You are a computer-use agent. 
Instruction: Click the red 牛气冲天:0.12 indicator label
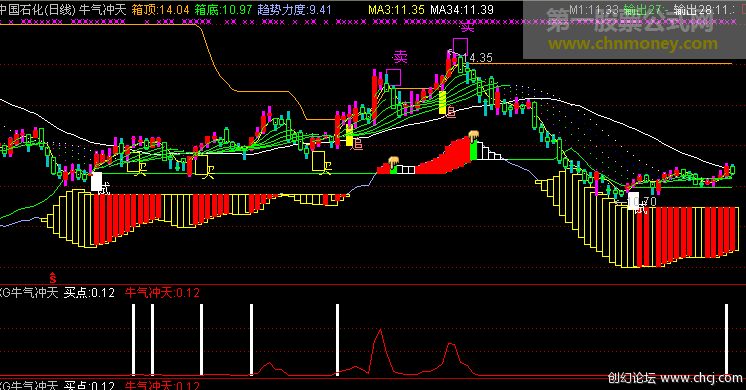coord(162,292)
